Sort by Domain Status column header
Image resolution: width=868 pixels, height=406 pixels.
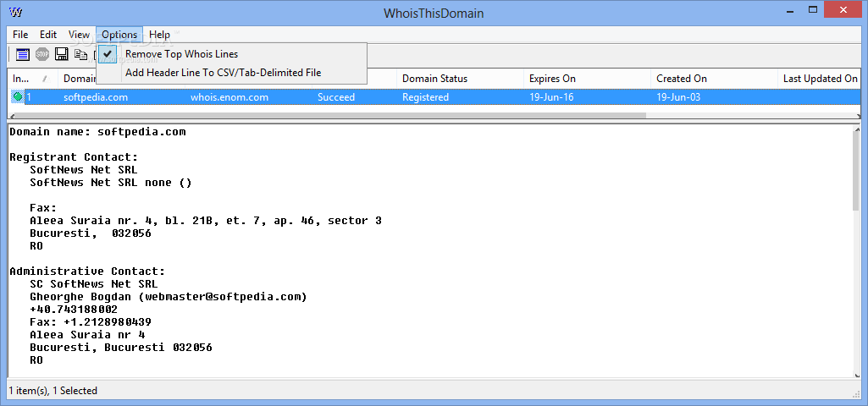(460, 79)
